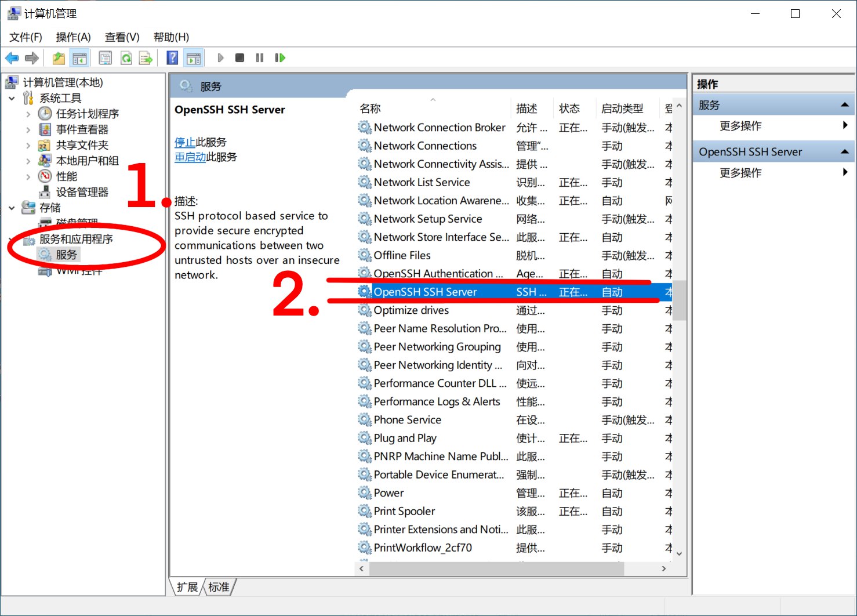Viewport: 857px width, 616px height.
Task: Select the Phone Service row
Action: [x=514, y=420]
